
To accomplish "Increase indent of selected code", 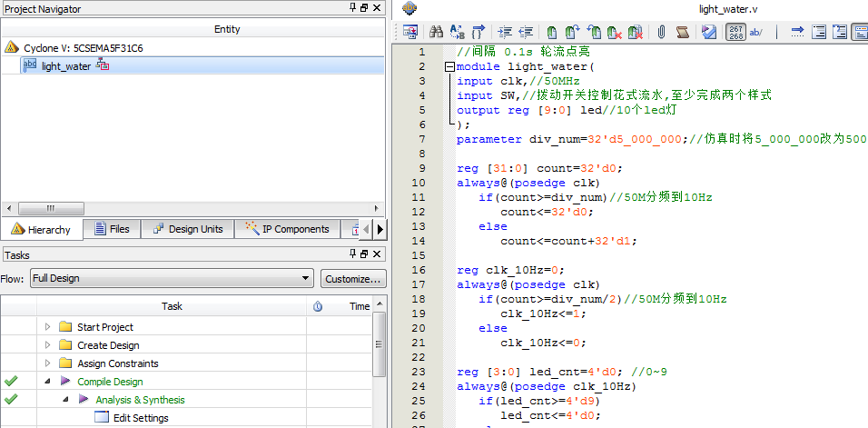I will point(505,32).
